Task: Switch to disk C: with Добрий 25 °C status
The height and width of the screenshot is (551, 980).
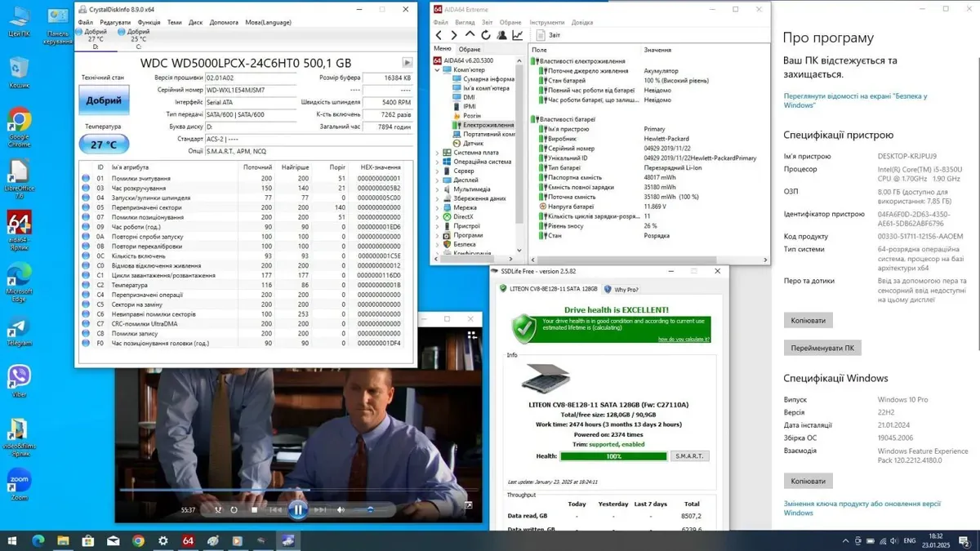Action: [135, 36]
